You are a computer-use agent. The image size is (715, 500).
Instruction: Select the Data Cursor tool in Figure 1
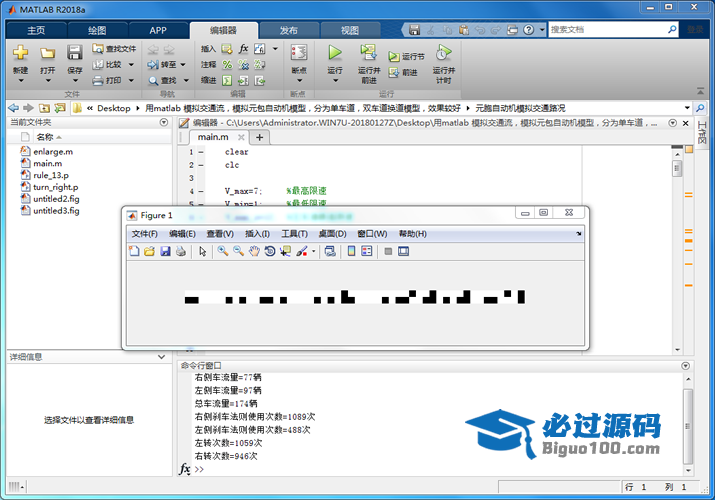pos(285,251)
